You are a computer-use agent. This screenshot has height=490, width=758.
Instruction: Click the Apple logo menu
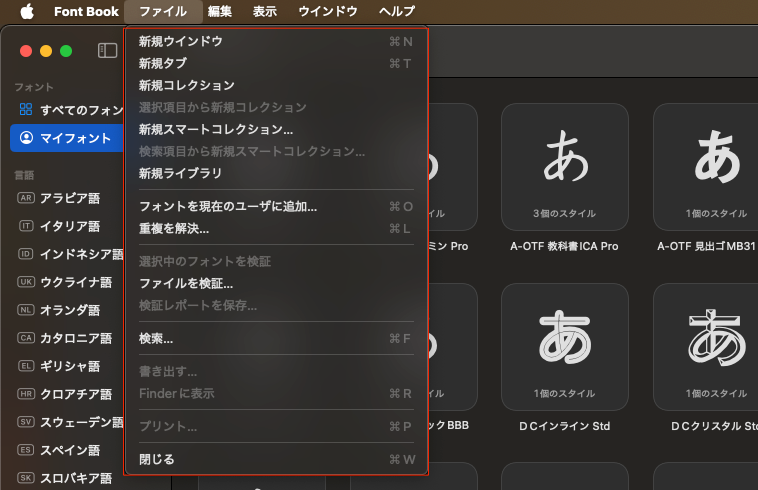27,12
